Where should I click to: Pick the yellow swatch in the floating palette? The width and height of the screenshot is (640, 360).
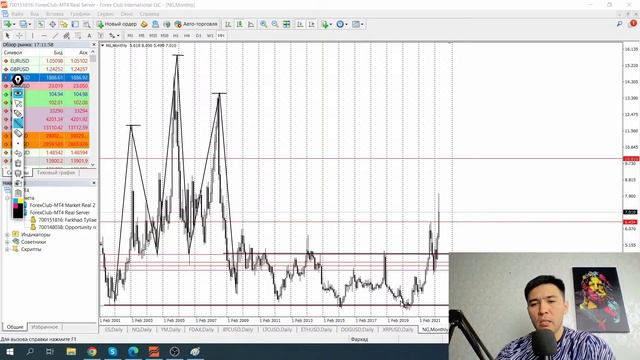(21, 201)
